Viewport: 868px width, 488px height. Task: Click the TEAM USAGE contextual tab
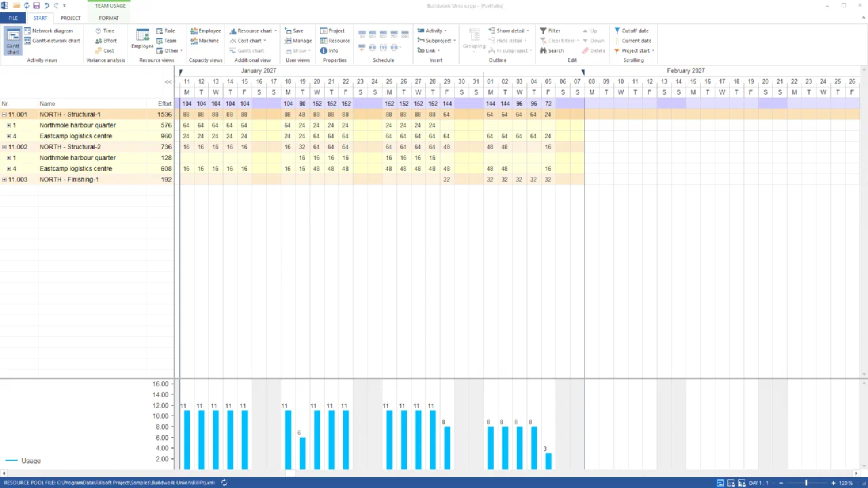(110, 5)
